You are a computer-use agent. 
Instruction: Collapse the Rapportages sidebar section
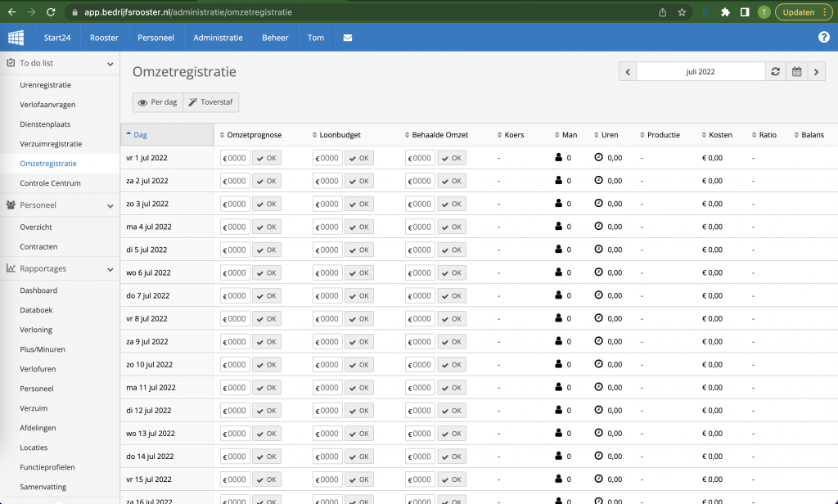click(x=110, y=268)
